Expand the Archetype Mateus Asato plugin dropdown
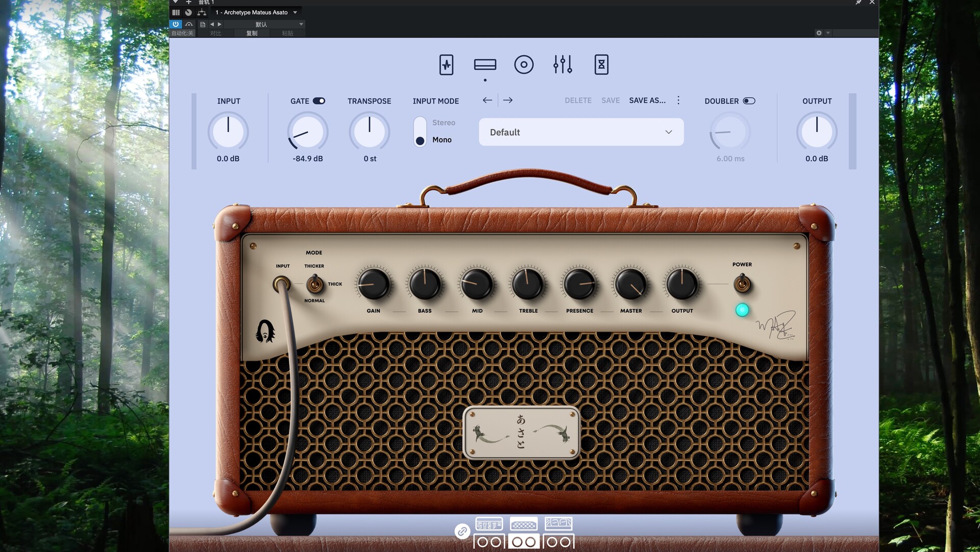980x552 pixels. 295,12
